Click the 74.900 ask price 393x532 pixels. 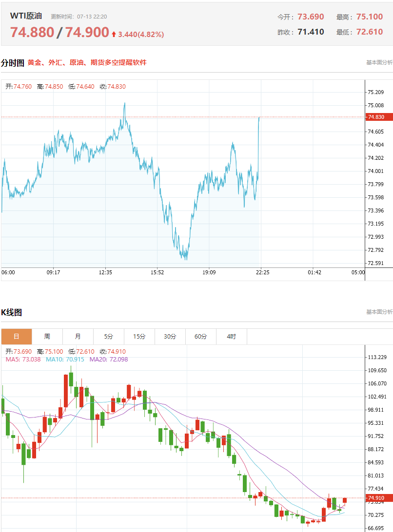(x=87, y=33)
